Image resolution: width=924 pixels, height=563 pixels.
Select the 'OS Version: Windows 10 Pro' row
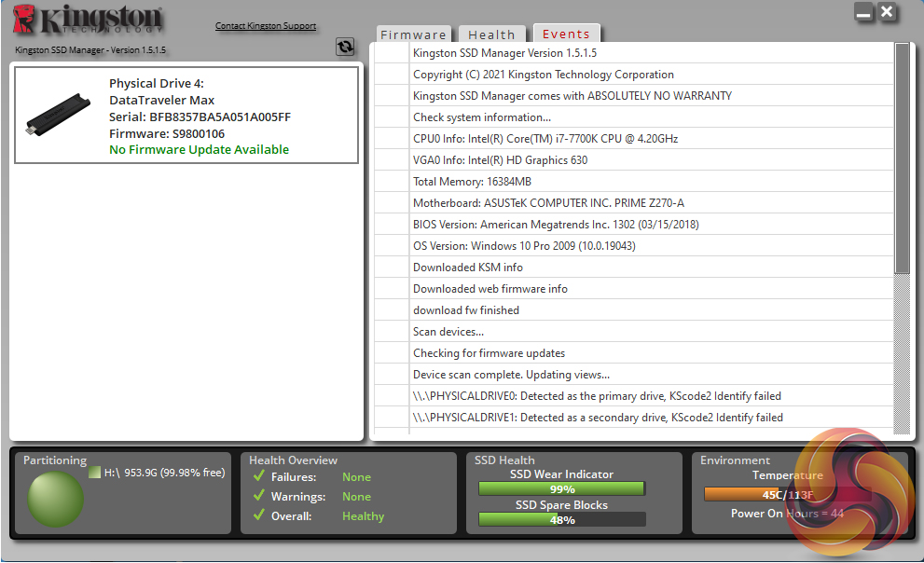[x=634, y=245]
